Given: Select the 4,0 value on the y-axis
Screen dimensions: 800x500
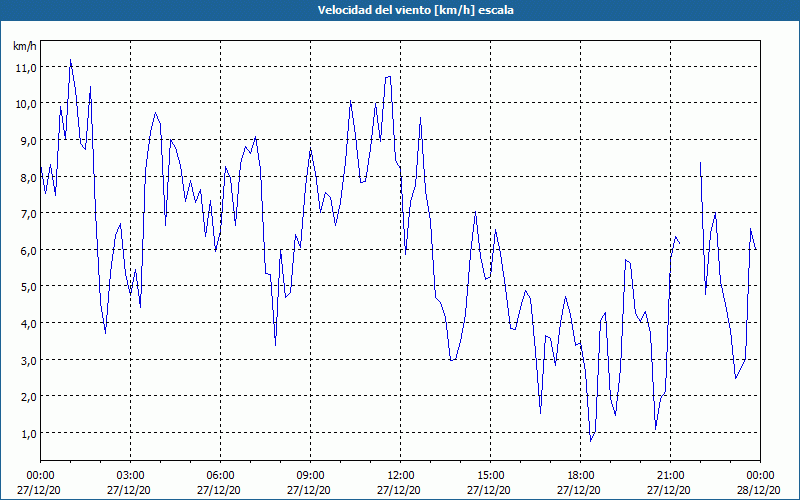Looking at the screenshot, I should (28, 323).
